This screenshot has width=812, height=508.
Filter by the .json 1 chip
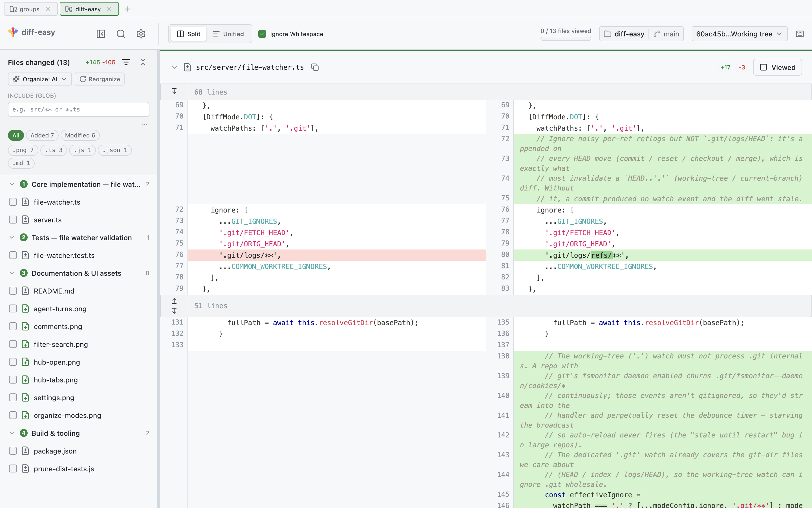click(115, 150)
